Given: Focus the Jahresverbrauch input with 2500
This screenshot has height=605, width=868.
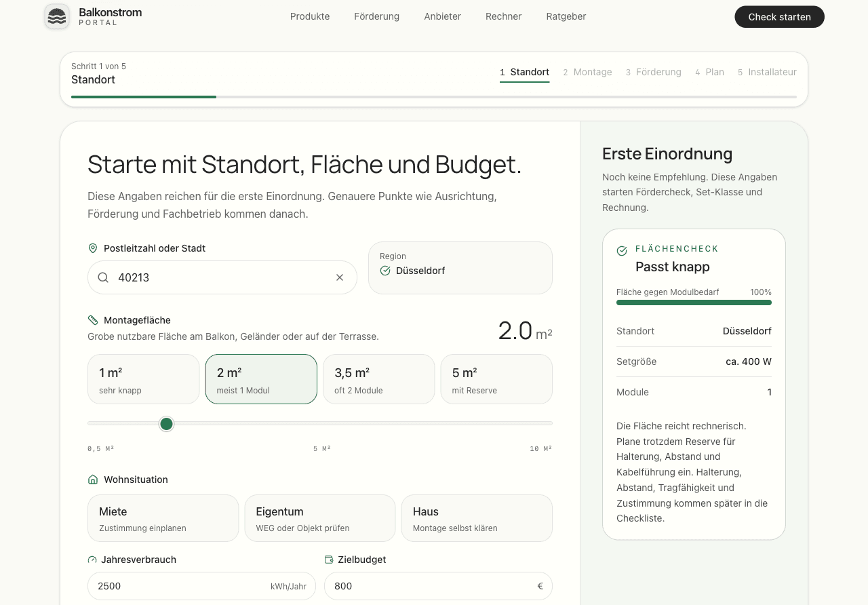Looking at the screenshot, I should point(201,586).
